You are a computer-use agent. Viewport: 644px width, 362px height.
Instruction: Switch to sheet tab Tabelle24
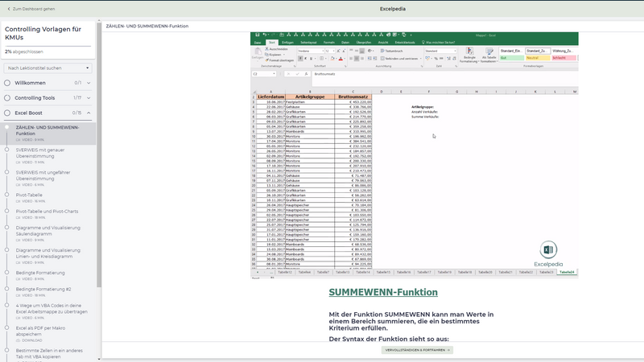pos(567,272)
